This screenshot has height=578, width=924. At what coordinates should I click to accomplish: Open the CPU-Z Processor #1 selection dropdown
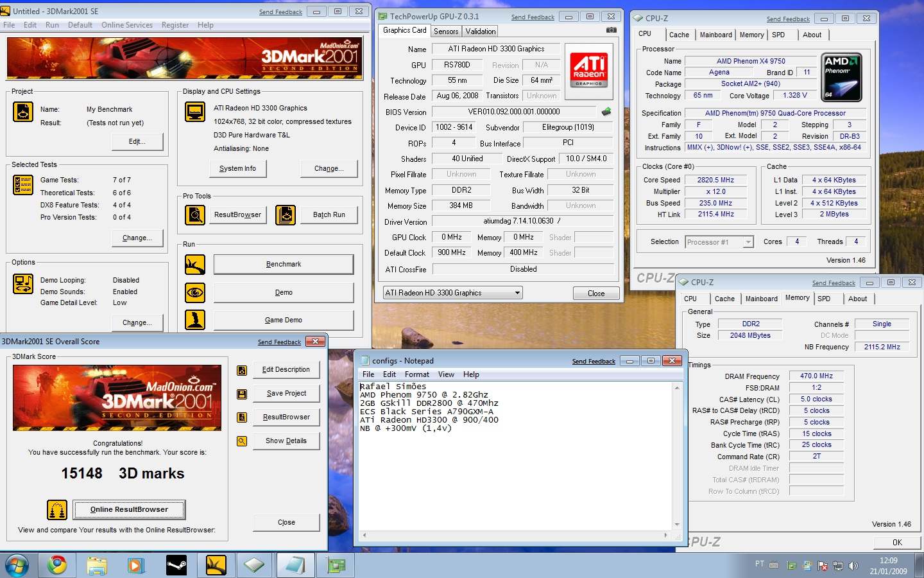point(719,242)
